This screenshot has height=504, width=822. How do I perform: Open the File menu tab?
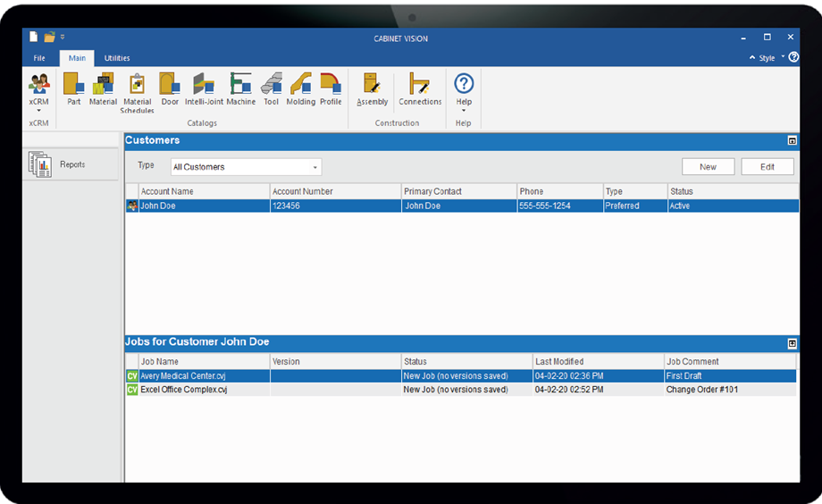pyautogui.click(x=39, y=58)
